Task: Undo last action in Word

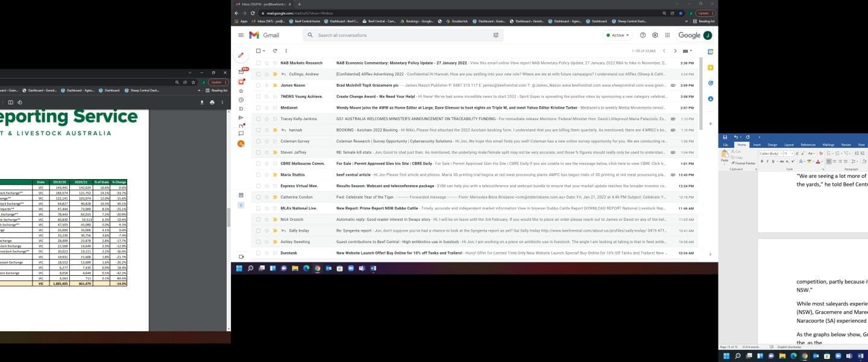Action: tap(736, 137)
